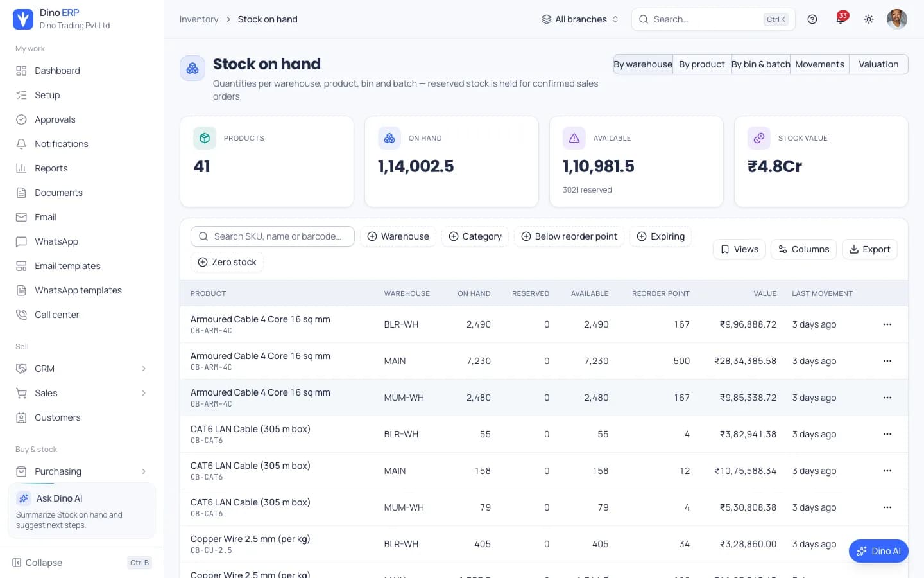Viewport: 924px width, 578px height.
Task: Click the Dino ERP logo icon
Action: click(x=23, y=19)
